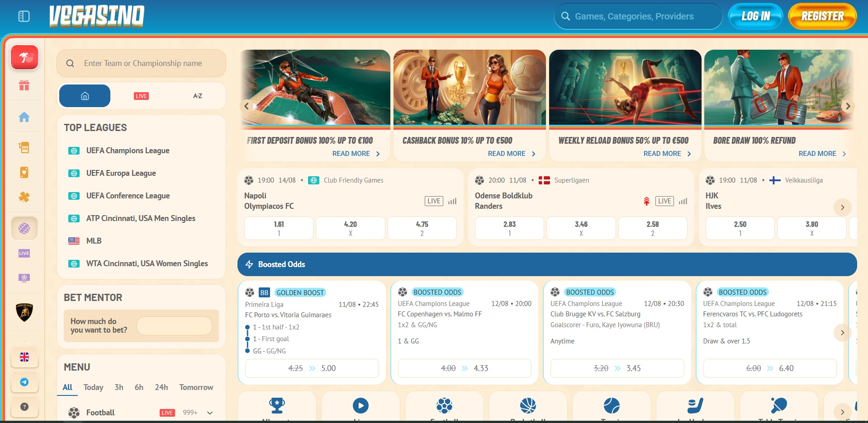868x423 pixels.
Task: Click the REGISTER button
Action: pyautogui.click(x=822, y=16)
